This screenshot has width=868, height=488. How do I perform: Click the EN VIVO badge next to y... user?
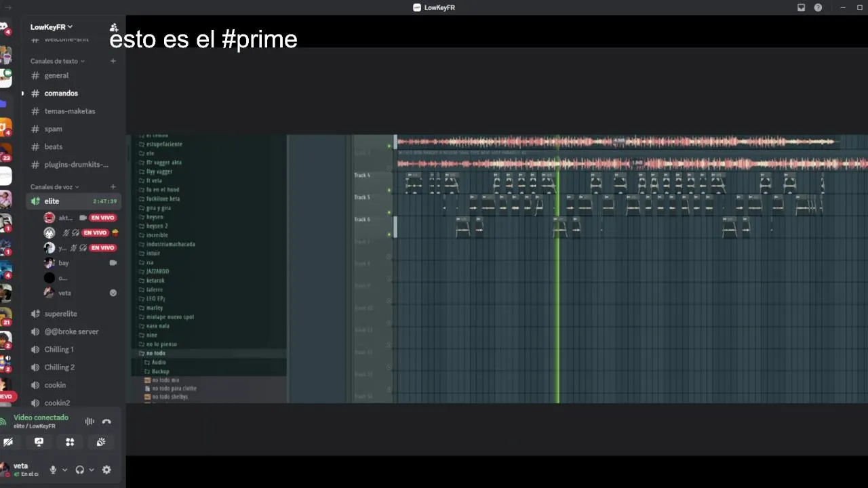pyautogui.click(x=103, y=247)
